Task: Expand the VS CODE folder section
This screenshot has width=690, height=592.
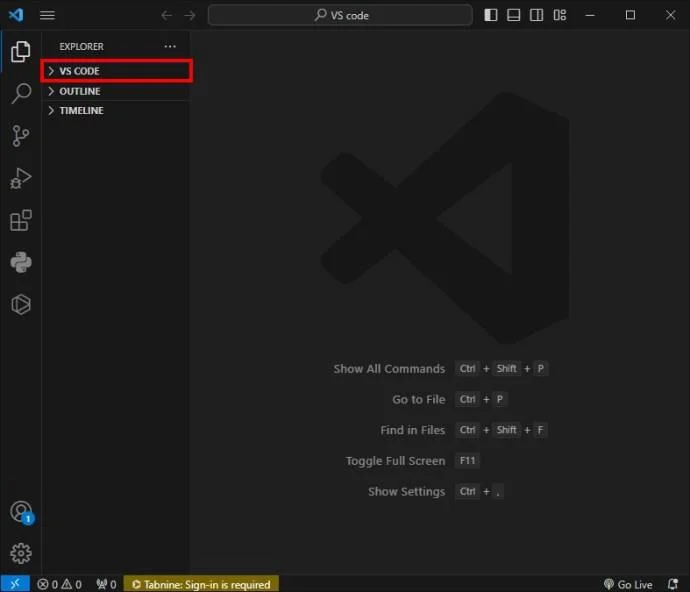Action: [117, 71]
